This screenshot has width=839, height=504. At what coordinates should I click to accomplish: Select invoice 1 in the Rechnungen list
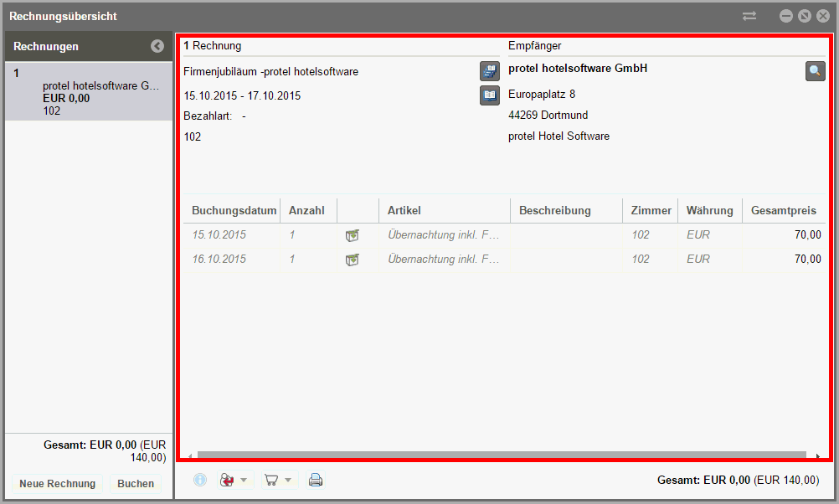coord(88,92)
